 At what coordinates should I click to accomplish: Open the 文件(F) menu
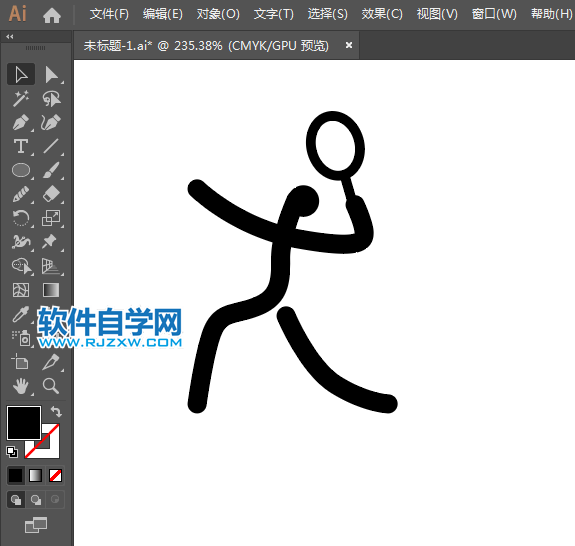(x=109, y=14)
